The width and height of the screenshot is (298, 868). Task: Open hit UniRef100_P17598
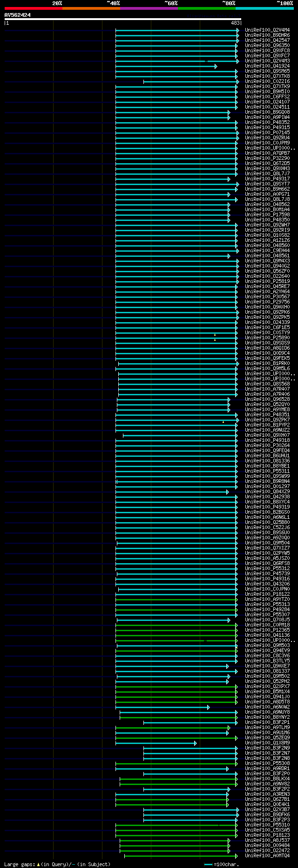(267, 215)
